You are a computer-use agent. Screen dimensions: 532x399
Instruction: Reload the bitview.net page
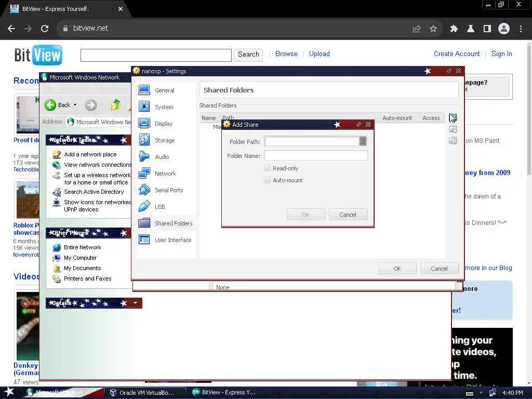pyautogui.click(x=45, y=29)
